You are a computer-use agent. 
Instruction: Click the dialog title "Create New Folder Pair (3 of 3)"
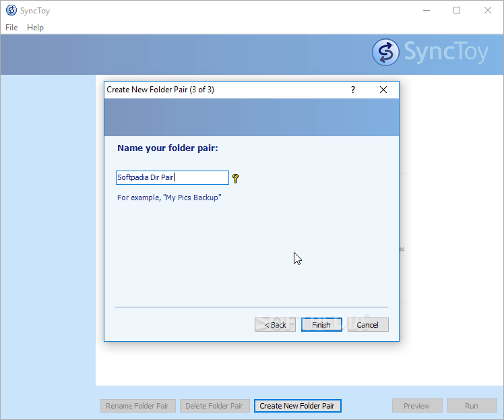coord(160,90)
